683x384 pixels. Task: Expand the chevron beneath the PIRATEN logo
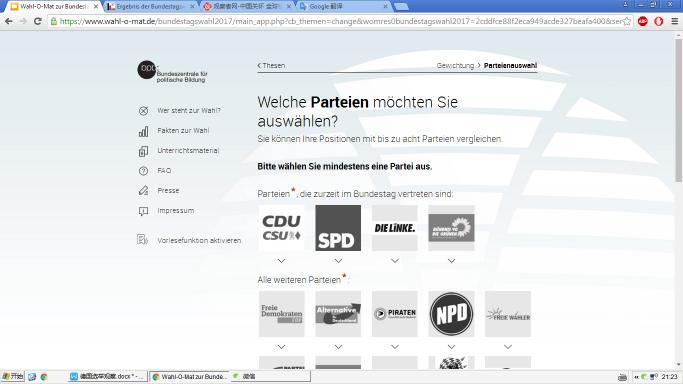395,347
